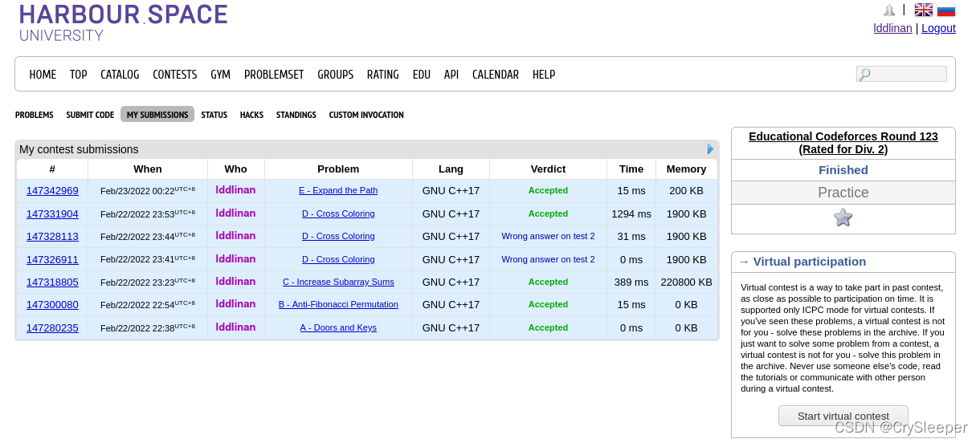Open problem B - Anti-Fibonacci Permutation
Viewport: 980px width, 443px height.
click(x=338, y=305)
